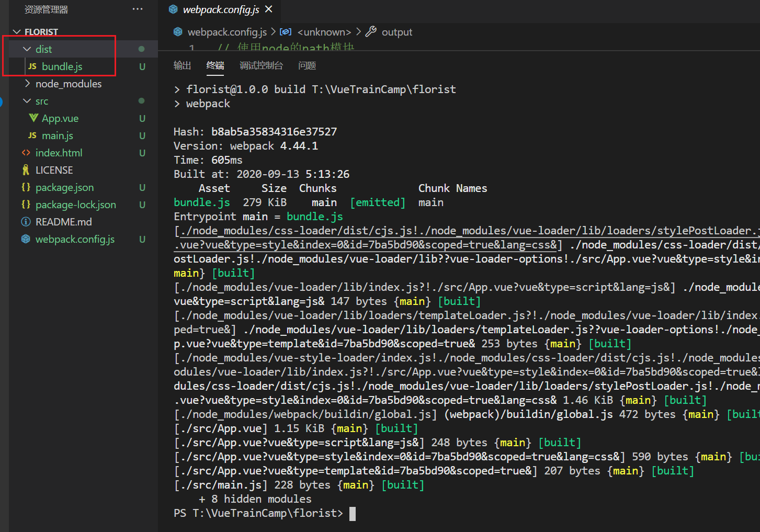
Task: Click the './src/main.js' terminal output line
Action: pos(299,485)
